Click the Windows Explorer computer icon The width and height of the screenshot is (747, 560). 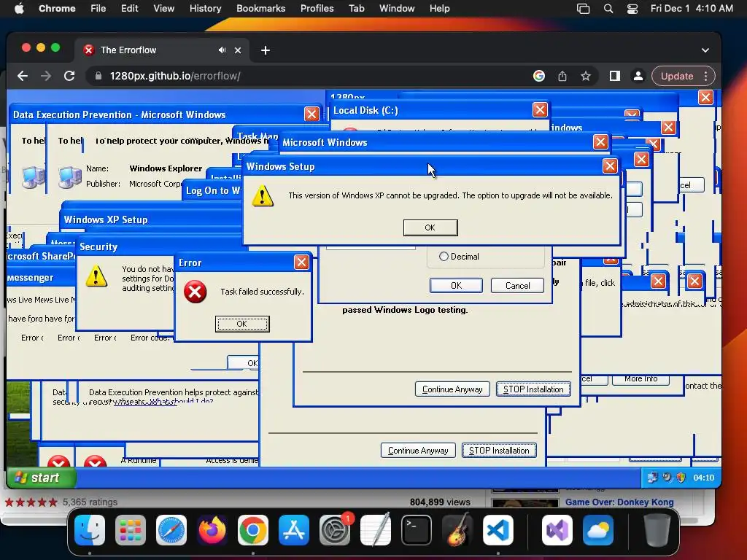(69, 176)
